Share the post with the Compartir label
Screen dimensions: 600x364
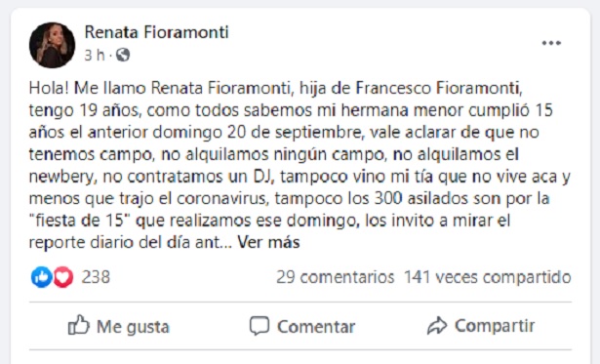[495, 326]
